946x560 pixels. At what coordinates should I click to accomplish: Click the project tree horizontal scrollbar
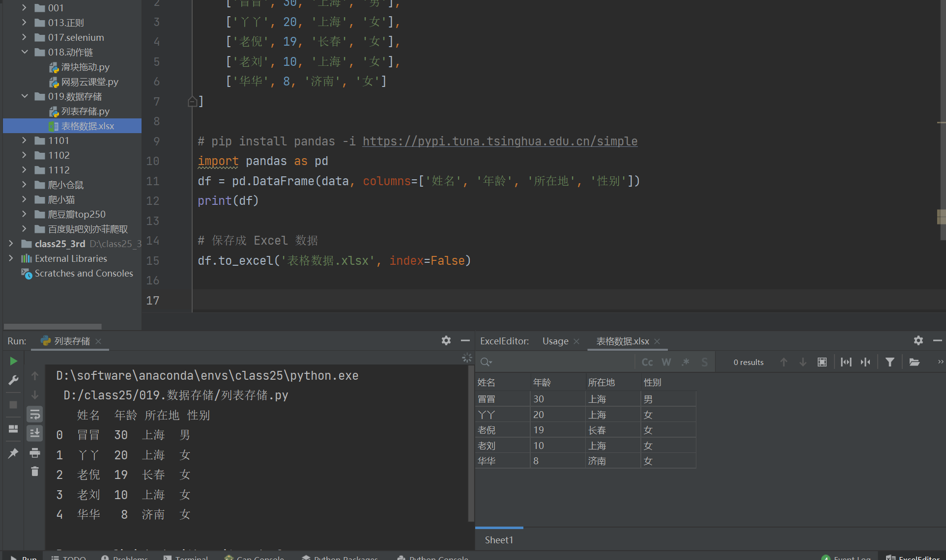pyautogui.click(x=53, y=326)
